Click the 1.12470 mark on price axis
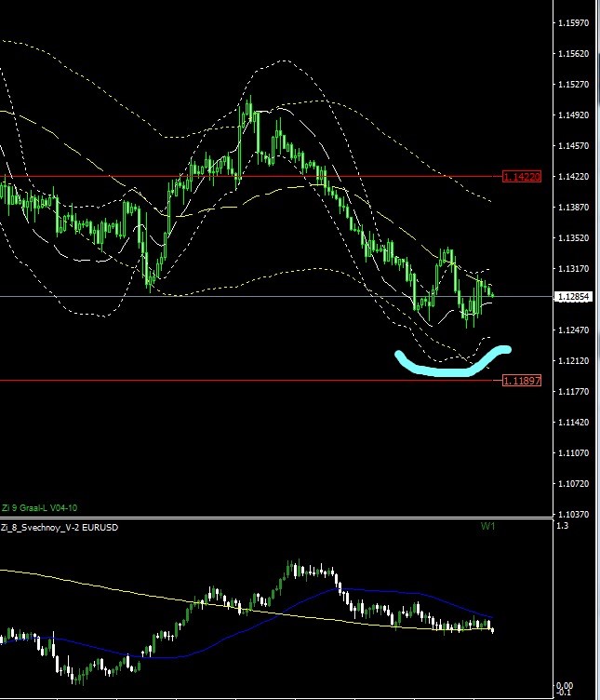 click(572, 330)
